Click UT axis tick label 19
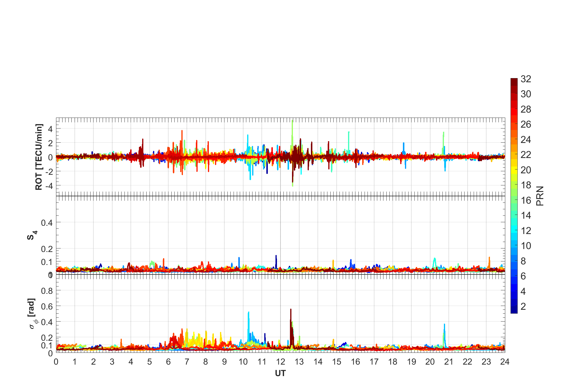Viewport: 561px width, 392px height. 411,362
